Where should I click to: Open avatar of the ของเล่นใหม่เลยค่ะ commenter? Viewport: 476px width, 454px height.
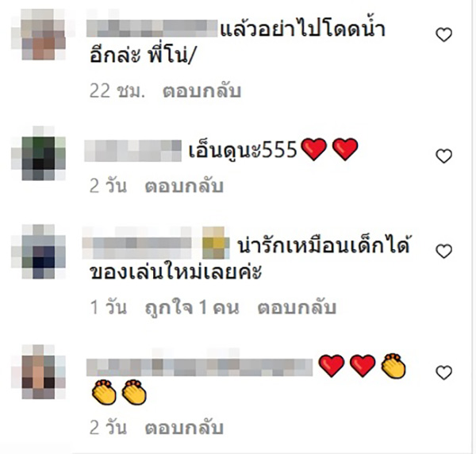coord(39,252)
